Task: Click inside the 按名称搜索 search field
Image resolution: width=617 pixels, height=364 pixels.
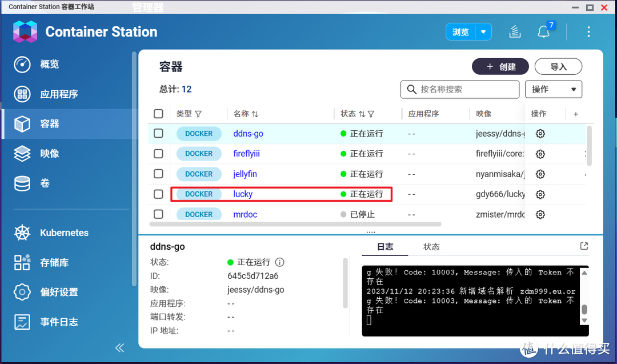Action: tap(460, 89)
